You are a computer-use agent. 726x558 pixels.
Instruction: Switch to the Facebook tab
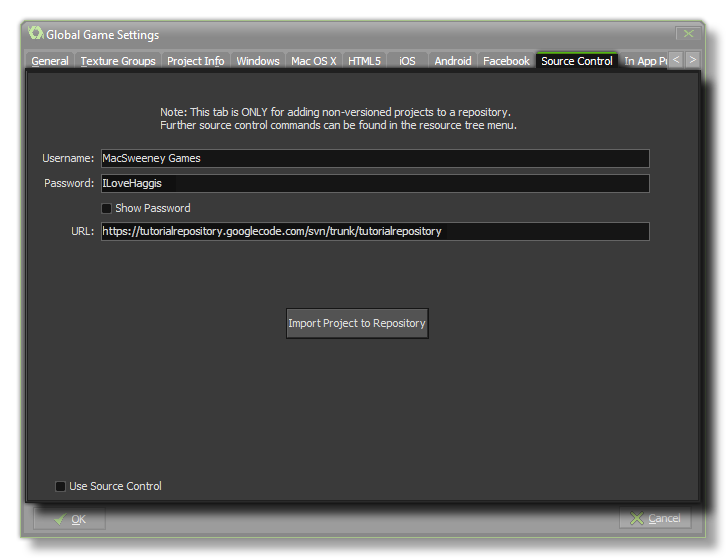(506, 61)
